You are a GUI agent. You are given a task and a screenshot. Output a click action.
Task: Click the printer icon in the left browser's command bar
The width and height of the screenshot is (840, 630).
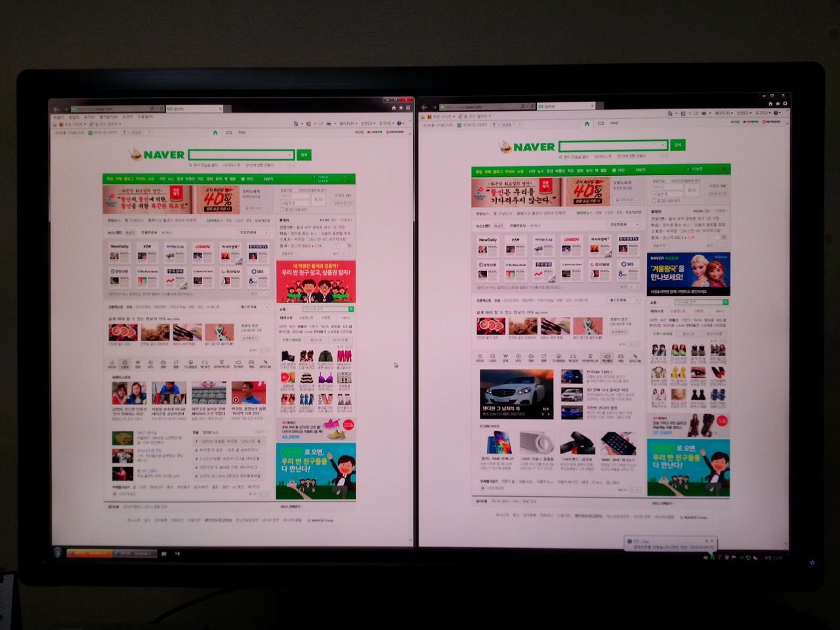[x=328, y=123]
